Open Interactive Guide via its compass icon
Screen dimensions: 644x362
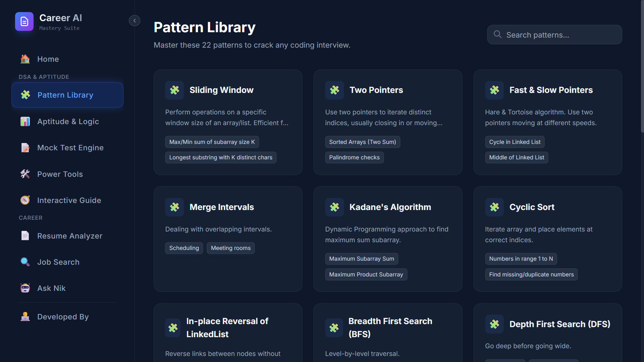(25, 200)
